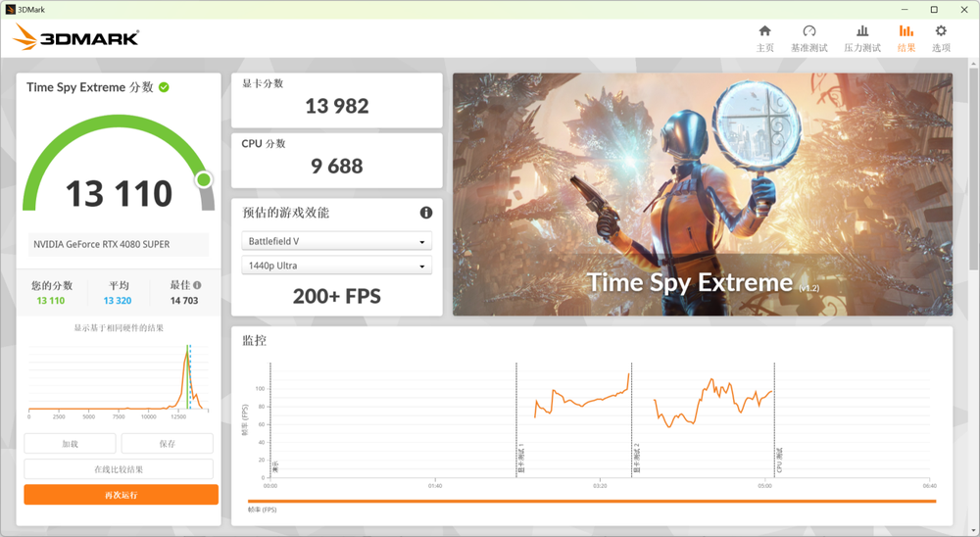Click the scrollbar up arrow
Image resolution: width=980 pixels, height=537 pixels.
pos(974,64)
